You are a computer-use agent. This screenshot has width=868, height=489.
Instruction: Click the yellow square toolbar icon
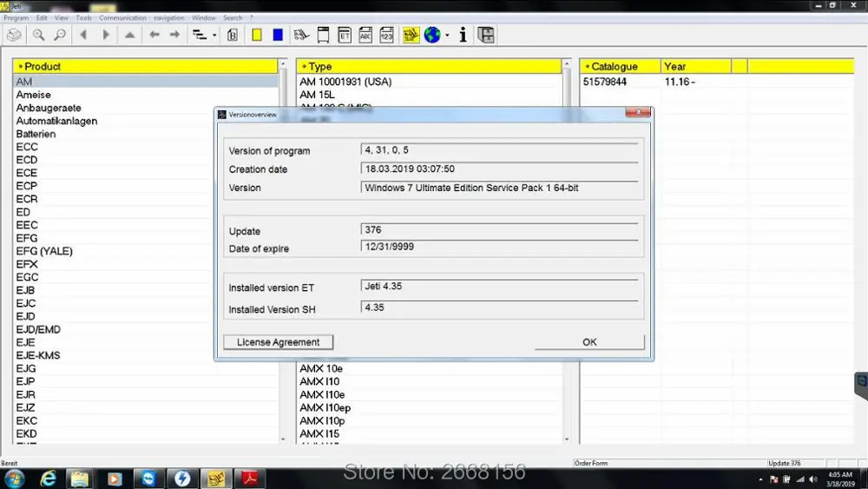coord(257,35)
